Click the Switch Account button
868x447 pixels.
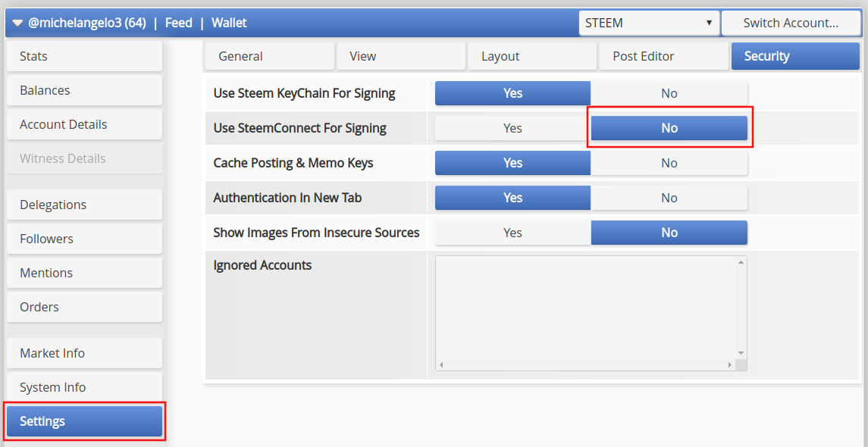790,23
